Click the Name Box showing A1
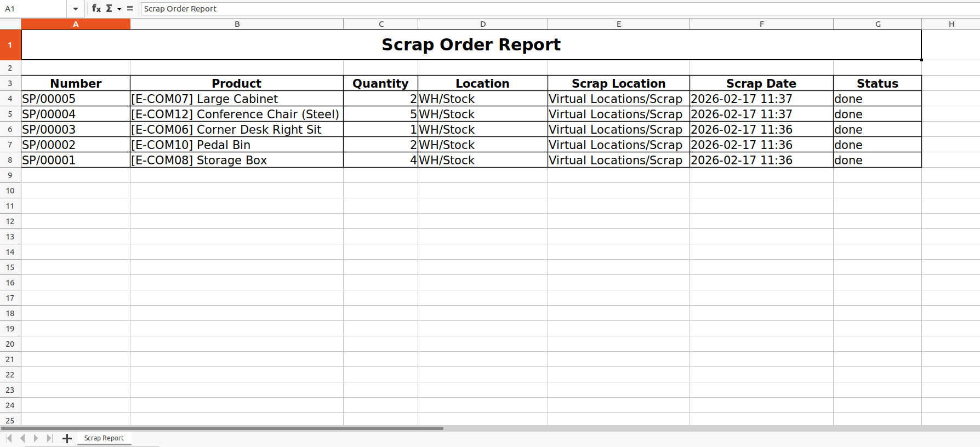The width and height of the screenshot is (980, 447). pos(34,9)
